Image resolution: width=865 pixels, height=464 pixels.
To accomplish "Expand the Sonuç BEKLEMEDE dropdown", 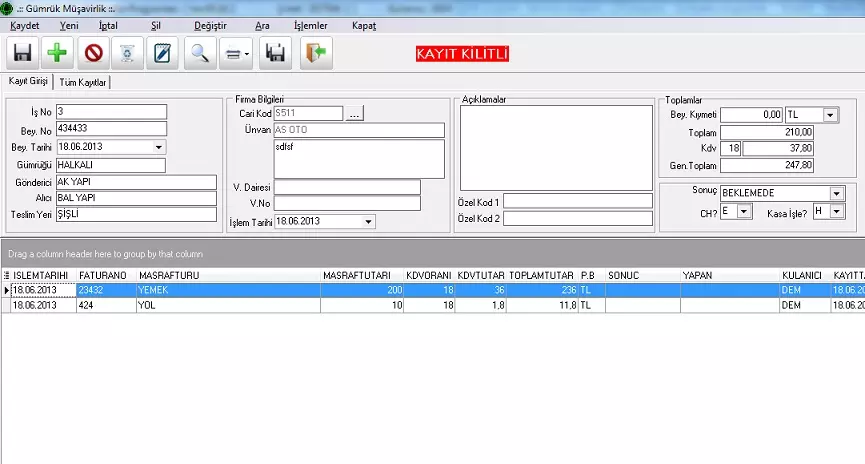I will [x=836, y=193].
